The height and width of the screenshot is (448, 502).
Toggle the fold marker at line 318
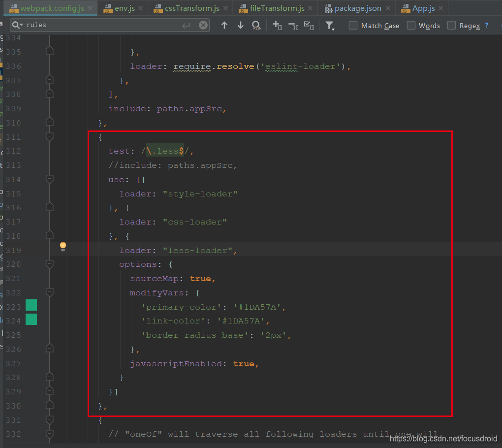50,235
